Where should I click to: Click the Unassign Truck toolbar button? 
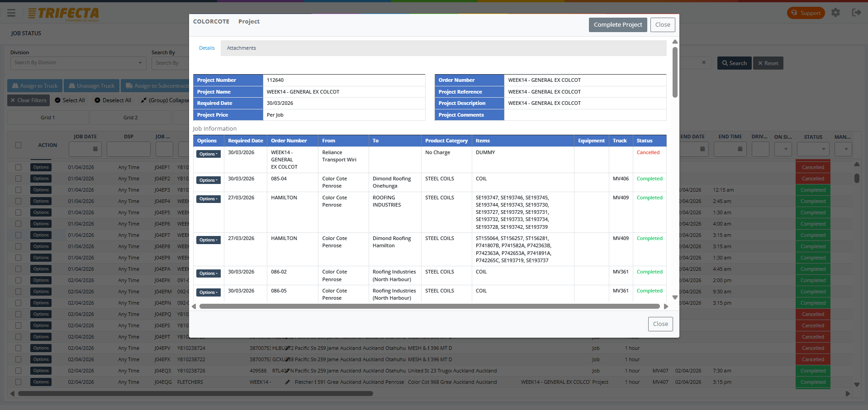[x=92, y=86]
